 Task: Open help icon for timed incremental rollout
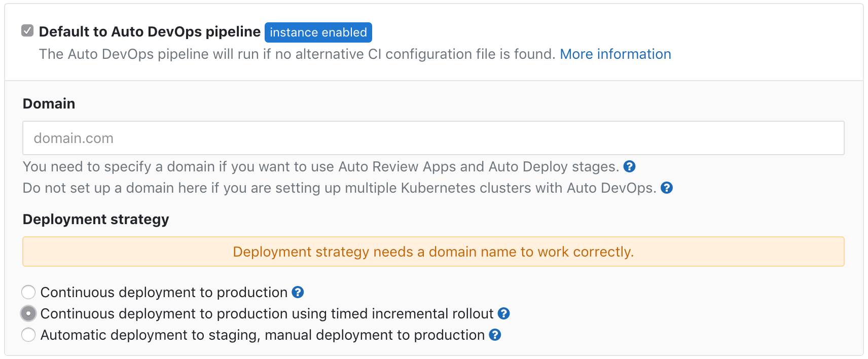(x=504, y=313)
